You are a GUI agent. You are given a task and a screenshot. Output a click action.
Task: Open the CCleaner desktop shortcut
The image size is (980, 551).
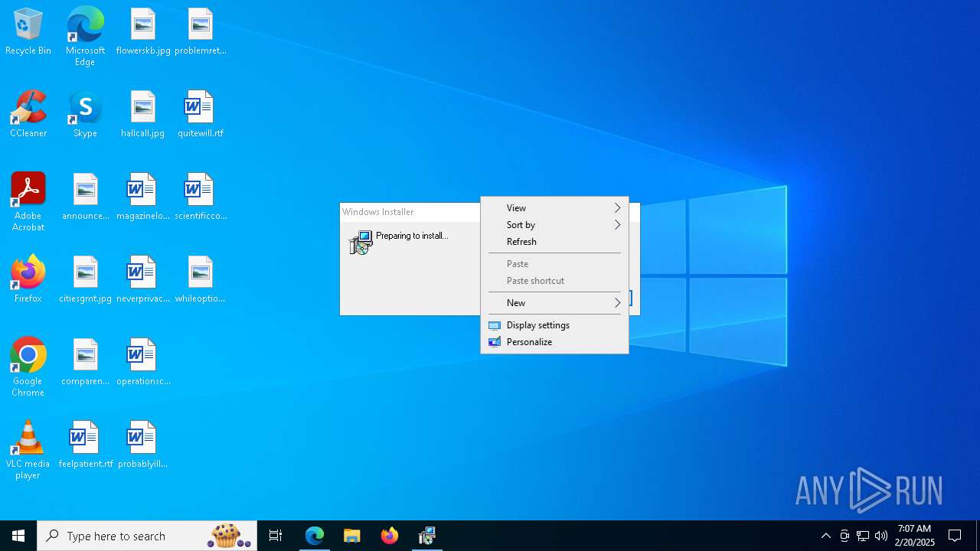click(28, 115)
